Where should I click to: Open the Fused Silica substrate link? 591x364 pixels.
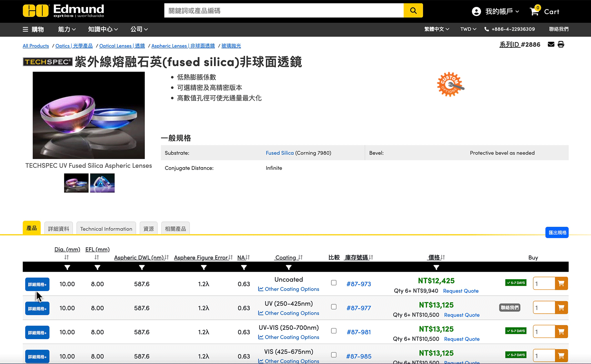[279, 153]
